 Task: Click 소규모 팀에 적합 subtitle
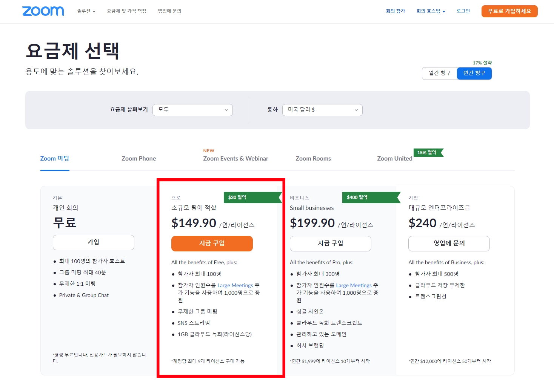point(194,208)
